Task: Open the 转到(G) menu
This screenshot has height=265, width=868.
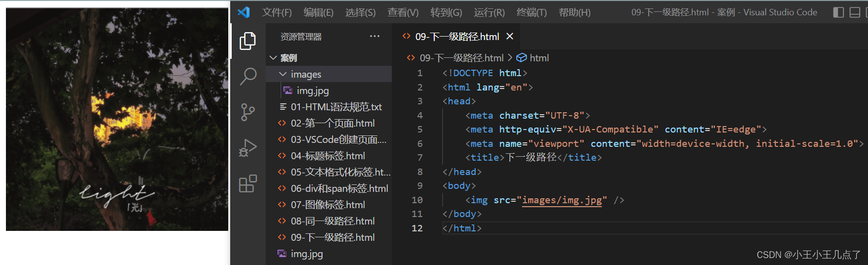Action: 446,12
